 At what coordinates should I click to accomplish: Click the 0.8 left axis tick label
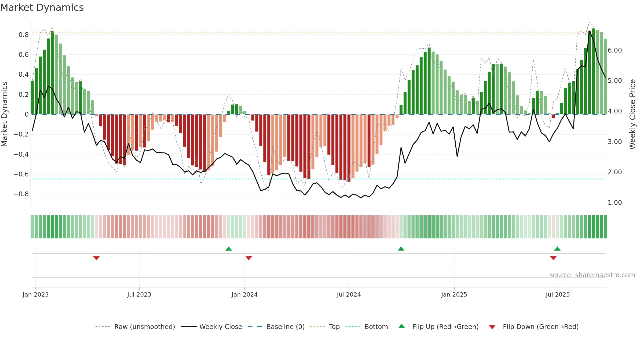[x=24, y=35]
